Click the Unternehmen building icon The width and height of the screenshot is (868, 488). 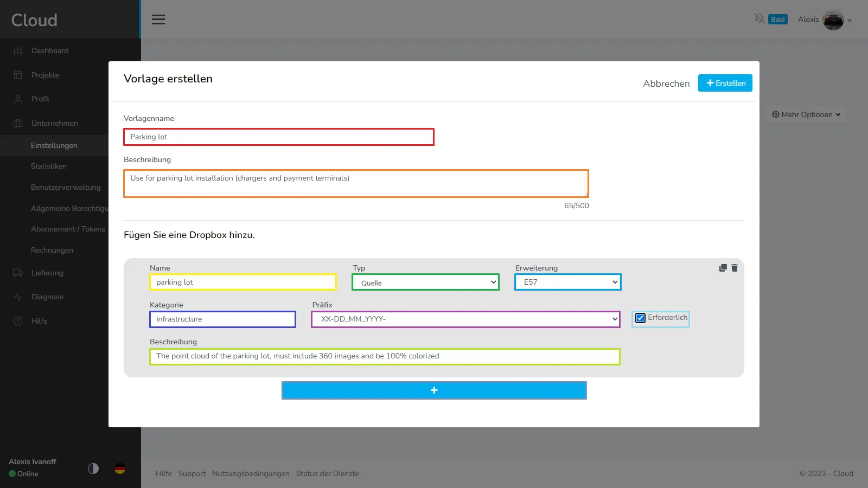click(18, 123)
